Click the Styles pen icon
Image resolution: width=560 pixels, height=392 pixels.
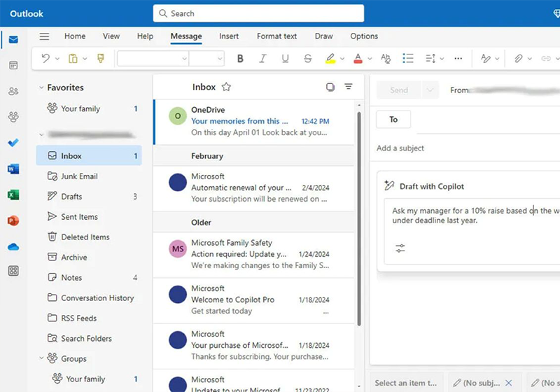point(485,59)
